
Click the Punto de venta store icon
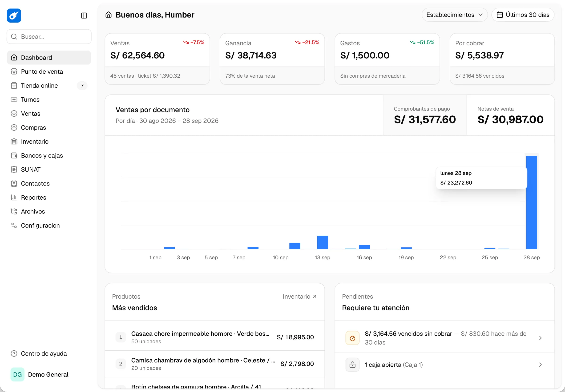coord(14,71)
